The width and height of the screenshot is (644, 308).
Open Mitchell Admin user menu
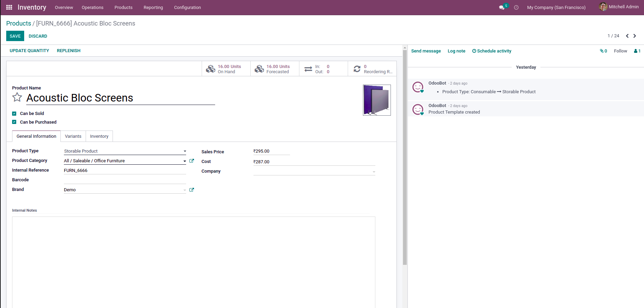pyautogui.click(x=619, y=7)
